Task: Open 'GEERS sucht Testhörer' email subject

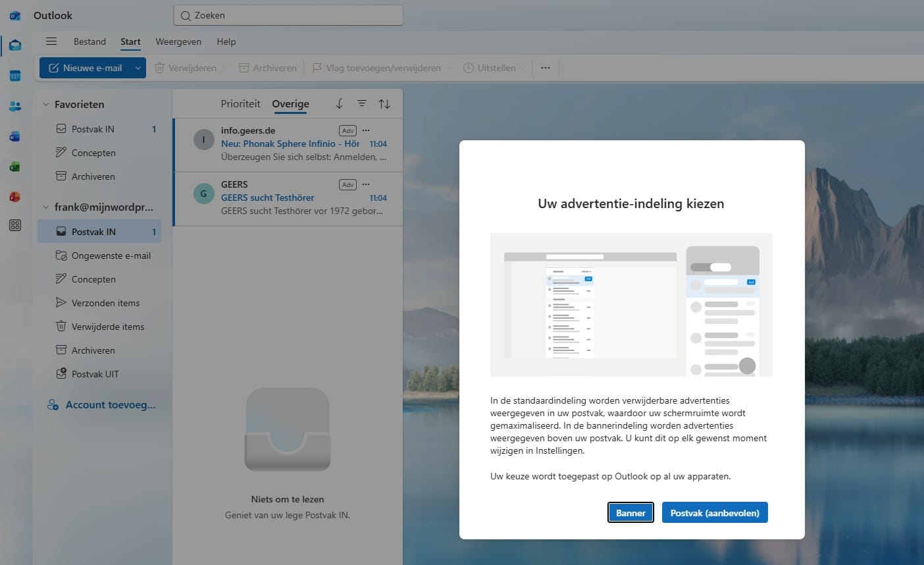Action: click(x=267, y=198)
